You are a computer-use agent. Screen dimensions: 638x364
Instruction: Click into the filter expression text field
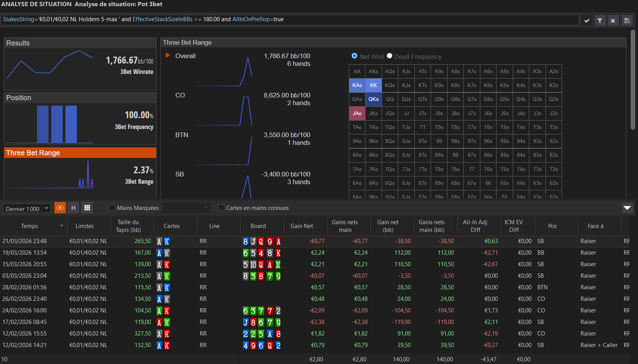(x=289, y=20)
